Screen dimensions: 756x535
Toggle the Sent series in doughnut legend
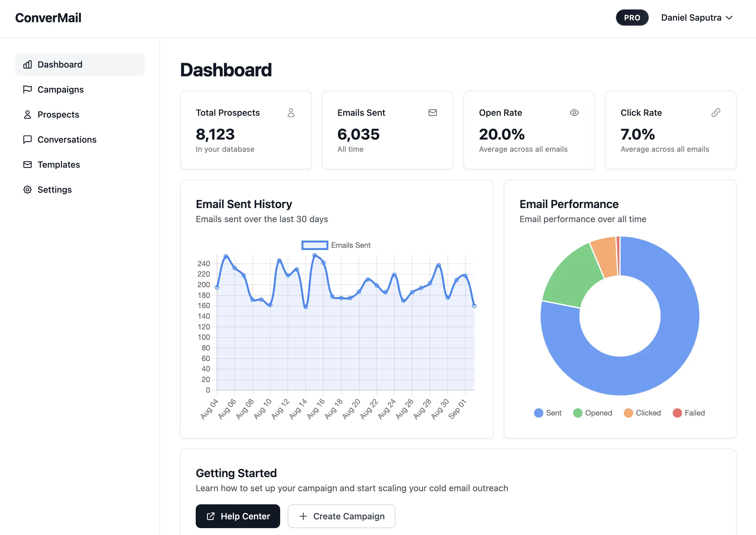tap(547, 413)
